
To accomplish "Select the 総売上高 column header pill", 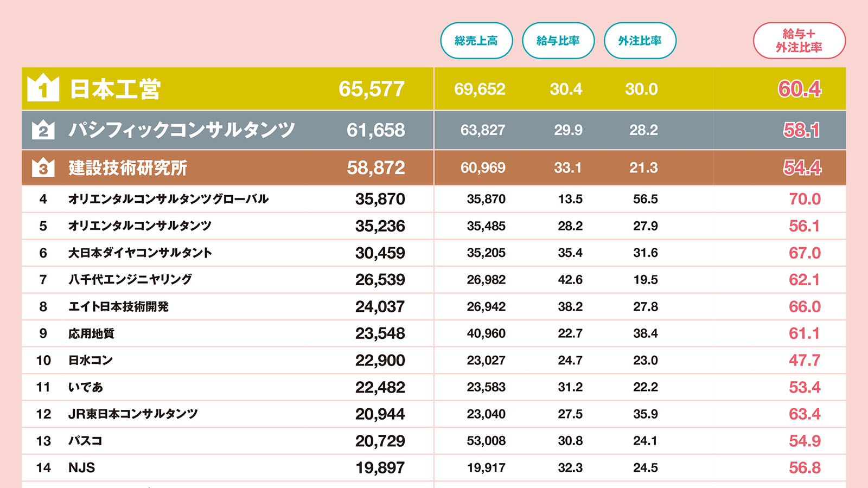I will [x=476, y=41].
